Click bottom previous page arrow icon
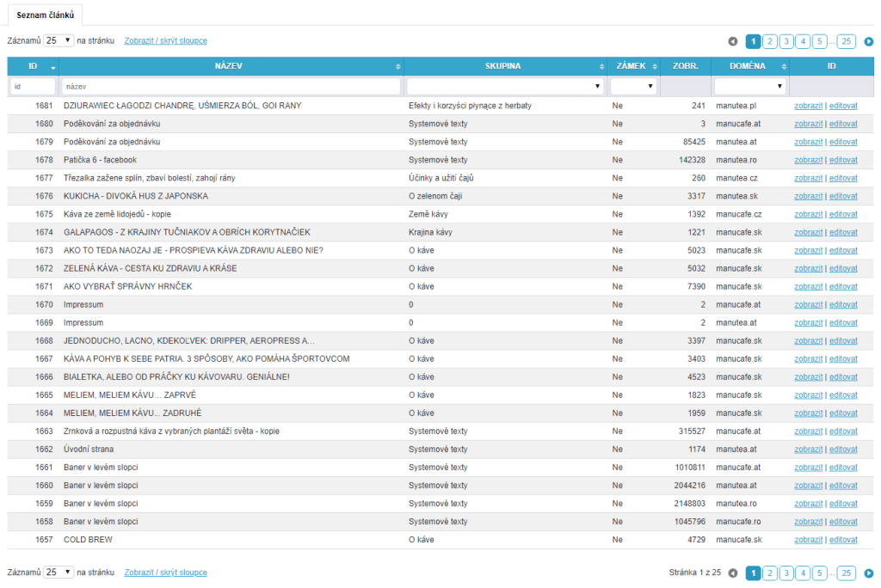The width and height of the screenshot is (881, 588). pyautogui.click(x=733, y=573)
